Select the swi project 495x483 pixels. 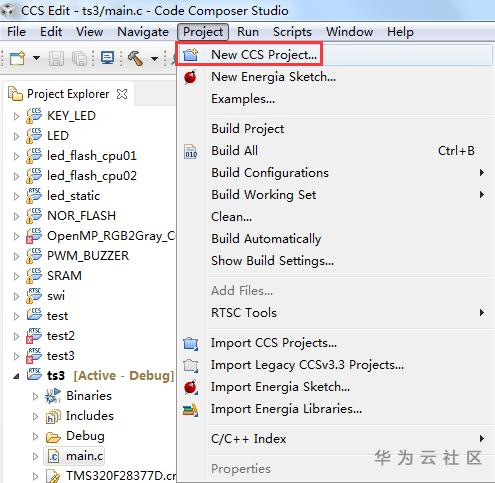click(x=56, y=296)
